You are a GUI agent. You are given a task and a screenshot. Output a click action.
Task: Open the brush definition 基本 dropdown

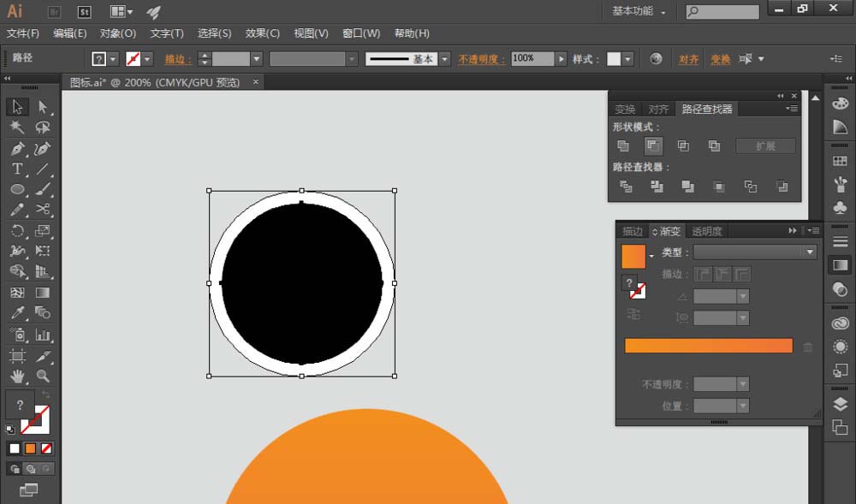pyautogui.click(x=445, y=59)
